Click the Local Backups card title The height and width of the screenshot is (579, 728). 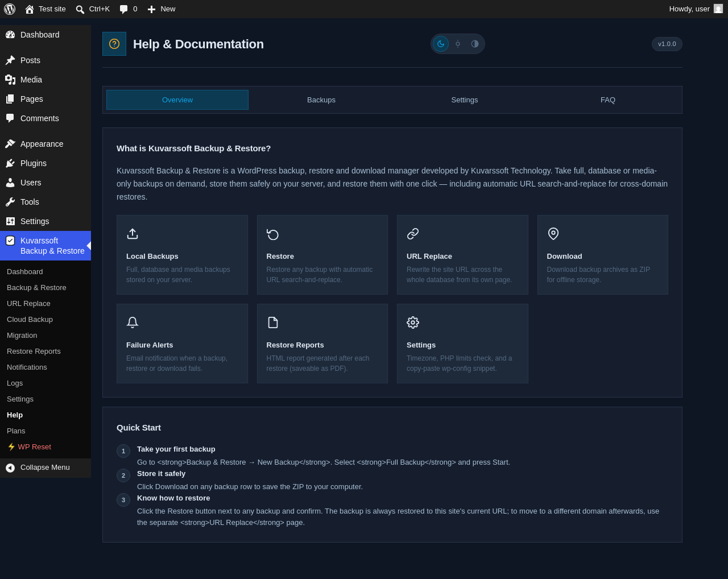(x=152, y=257)
